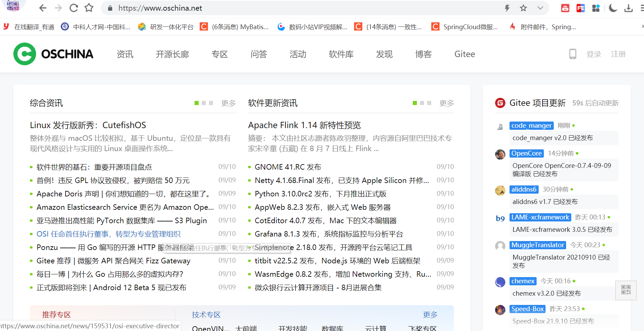Viewport: 644px width, 331px height.
Task: Click OpenCore user avatar
Action: [x=500, y=154]
